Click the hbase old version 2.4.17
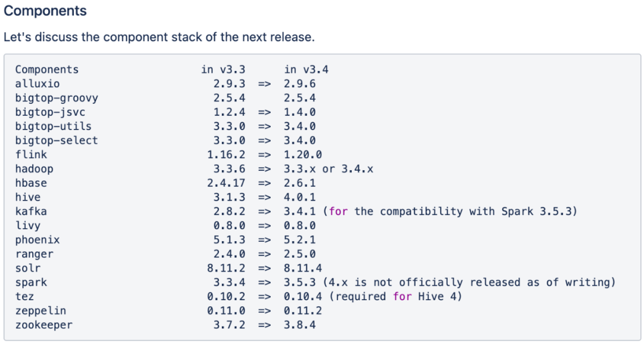Screen dimensions: 644x348 coord(226,183)
